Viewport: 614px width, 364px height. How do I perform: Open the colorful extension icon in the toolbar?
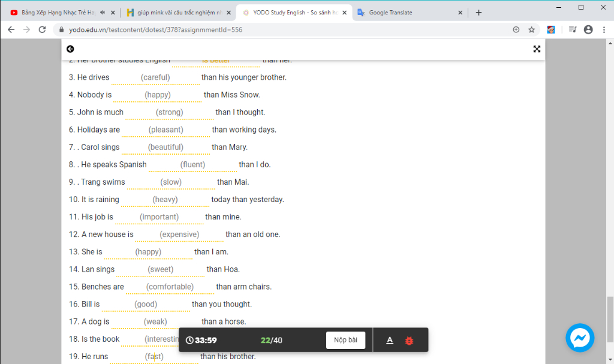pos(551,30)
